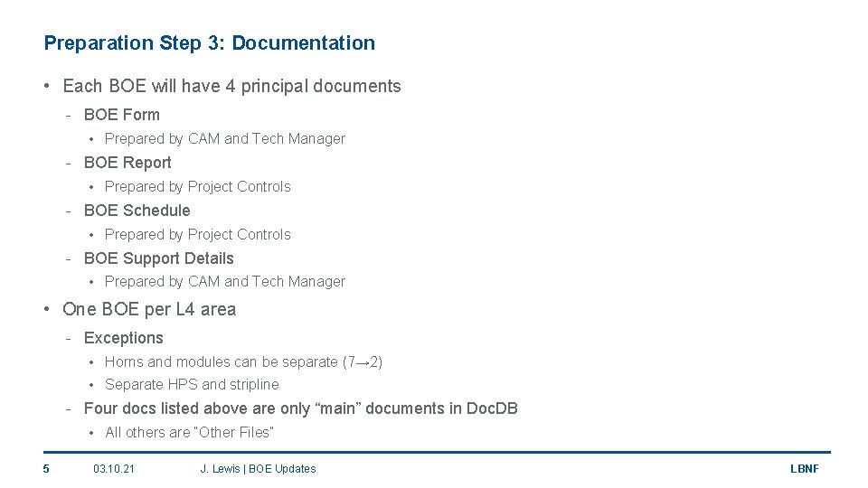Select the 'Separate HPS and stripline' line
868x488 pixels.
coord(192,385)
